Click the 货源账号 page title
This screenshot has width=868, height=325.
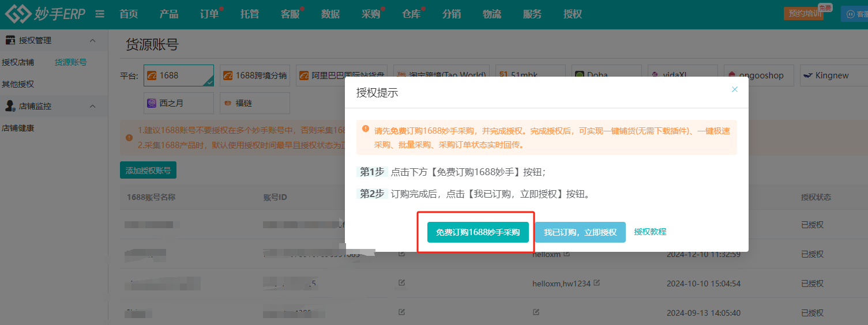point(152,45)
